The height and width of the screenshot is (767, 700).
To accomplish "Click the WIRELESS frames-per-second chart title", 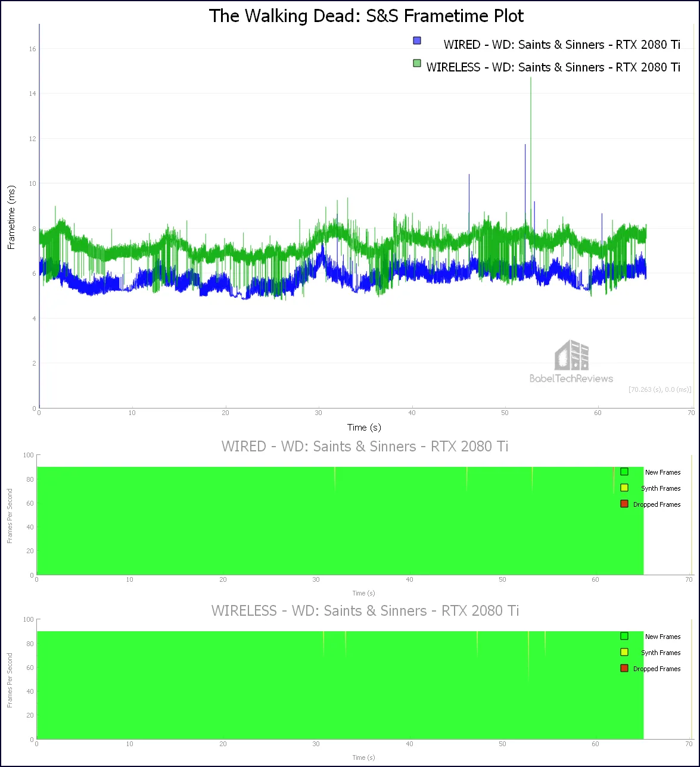I will pyautogui.click(x=365, y=610).
